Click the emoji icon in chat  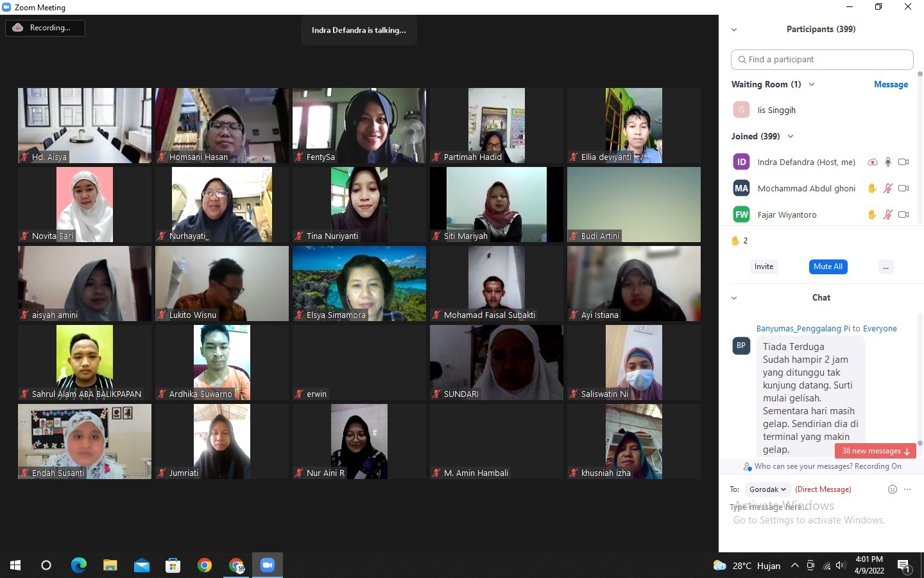tap(892, 489)
